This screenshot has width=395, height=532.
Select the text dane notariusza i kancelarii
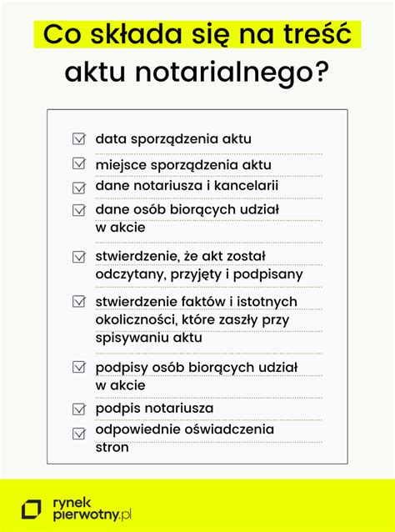coord(187,186)
